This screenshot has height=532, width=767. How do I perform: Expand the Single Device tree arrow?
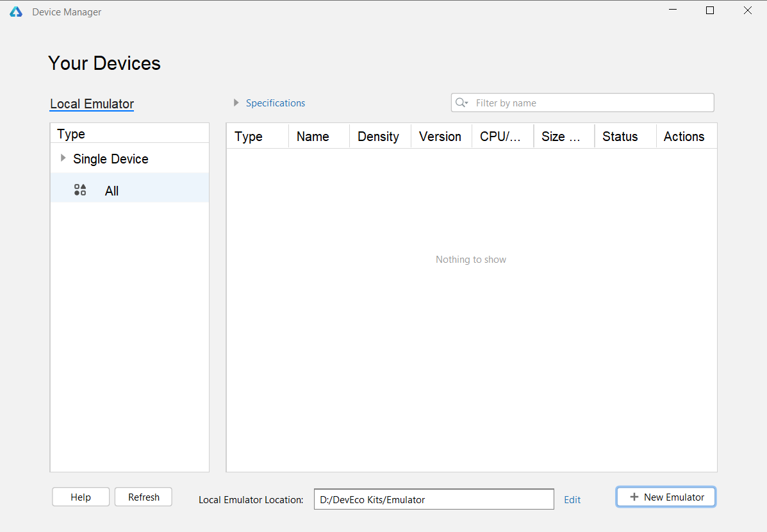click(63, 158)
